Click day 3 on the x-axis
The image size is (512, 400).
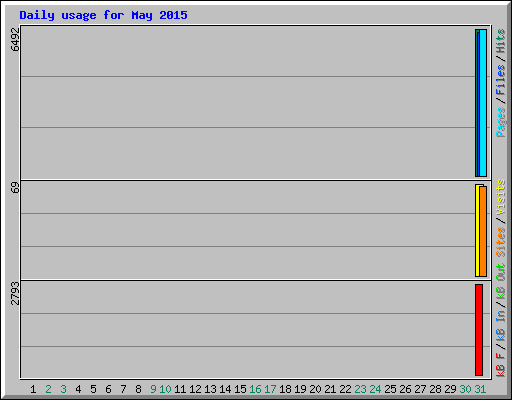click(x=63, y=389)
